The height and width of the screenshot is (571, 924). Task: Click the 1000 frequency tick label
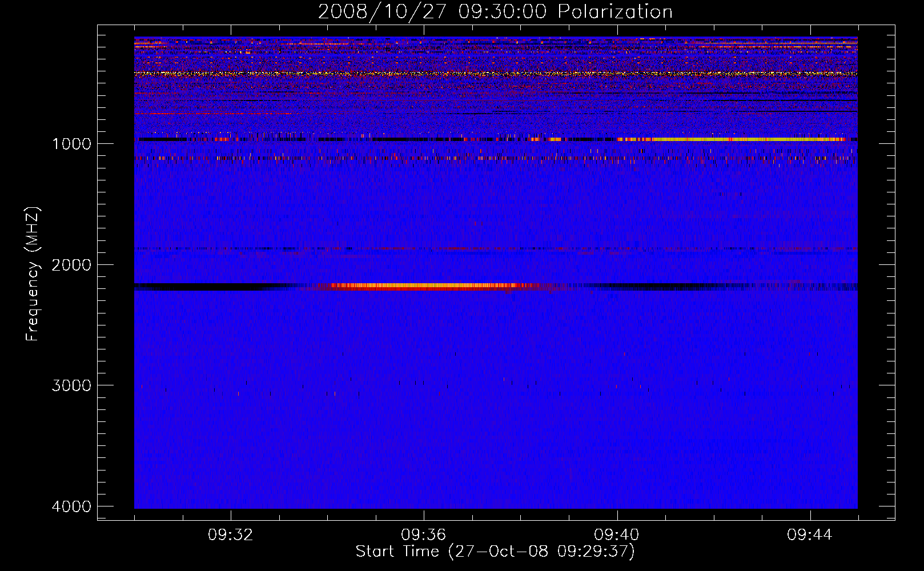[x=71, y=144]
